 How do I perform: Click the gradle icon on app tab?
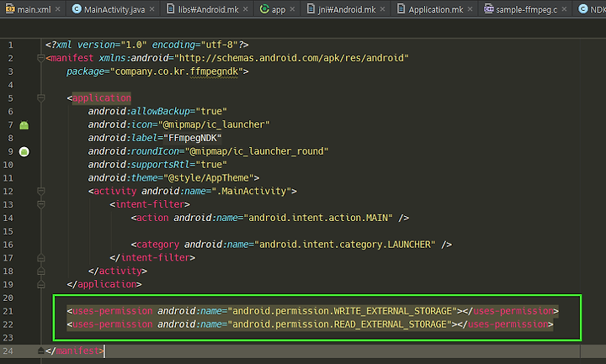(264, 9)
